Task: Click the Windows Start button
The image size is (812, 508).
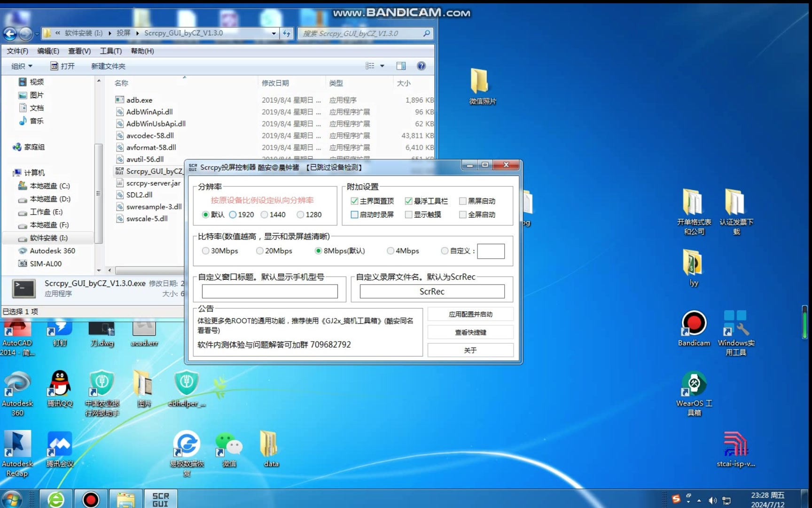Action: pyautogui.click(x=12, y=499)
